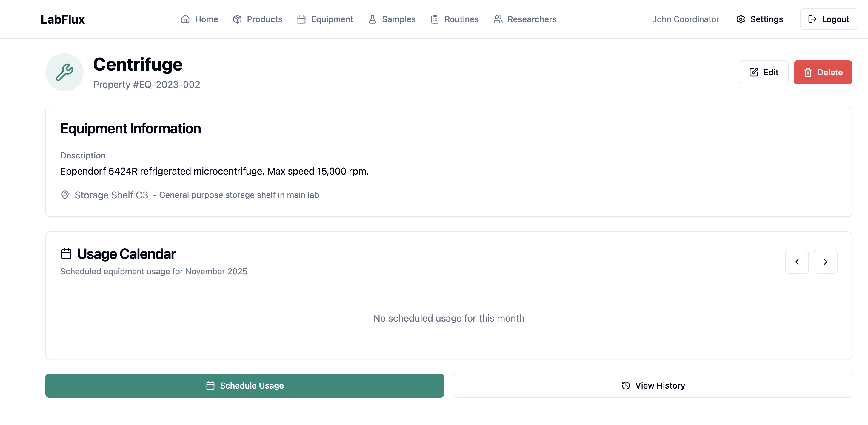
Task: Click the Samples flask icon
Action: click(372, 19)
